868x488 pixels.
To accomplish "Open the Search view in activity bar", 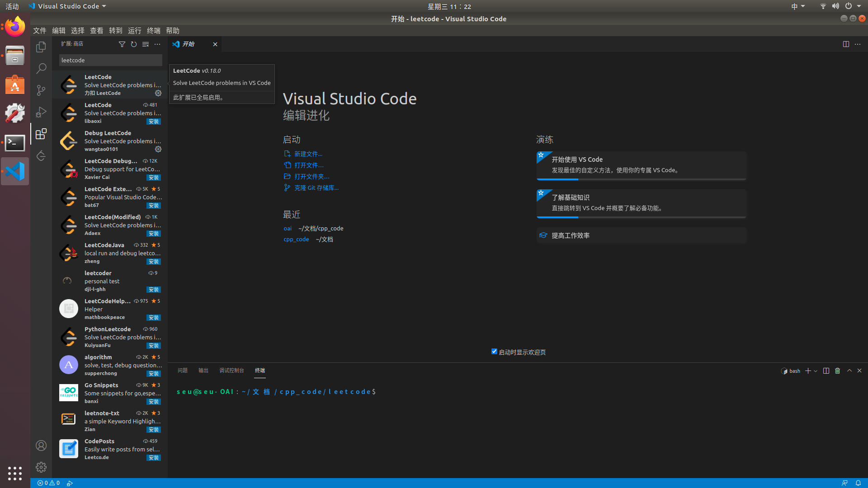I will [x=41, y=68].
